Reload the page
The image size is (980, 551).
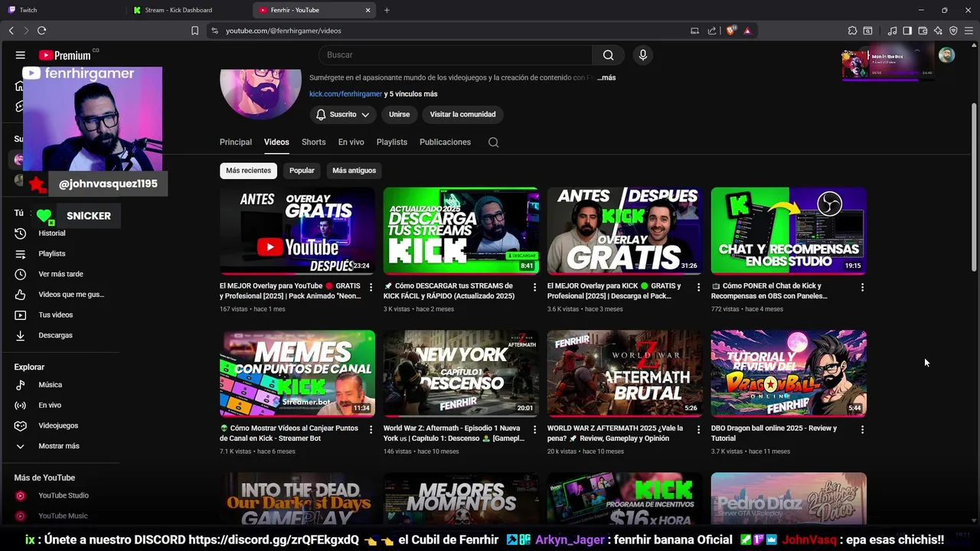click(x=41, y=31)
